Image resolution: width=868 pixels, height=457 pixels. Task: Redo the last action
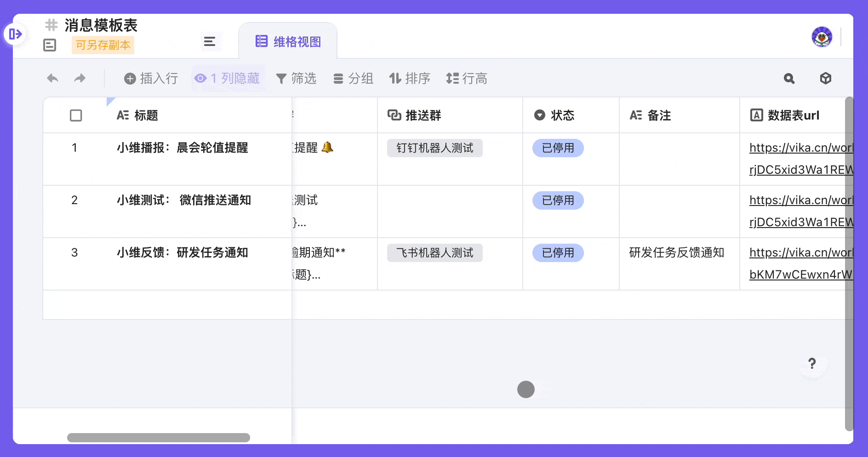coord(80,78)
